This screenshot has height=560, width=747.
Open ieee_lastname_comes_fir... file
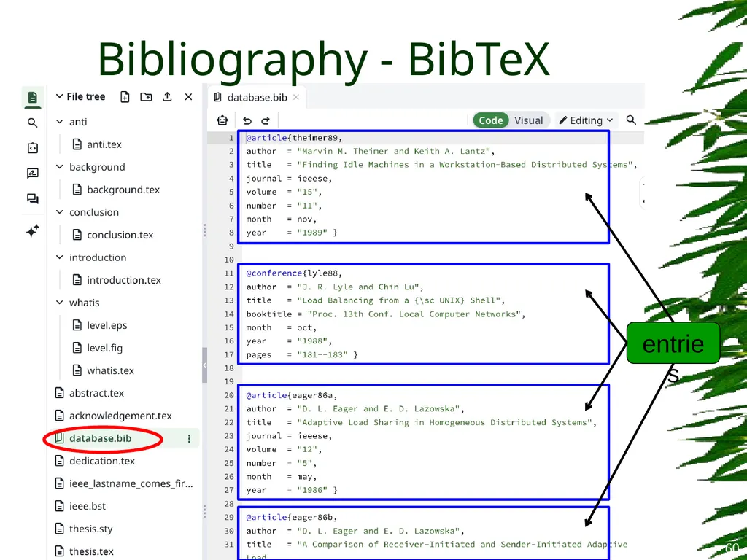[131, 484]
